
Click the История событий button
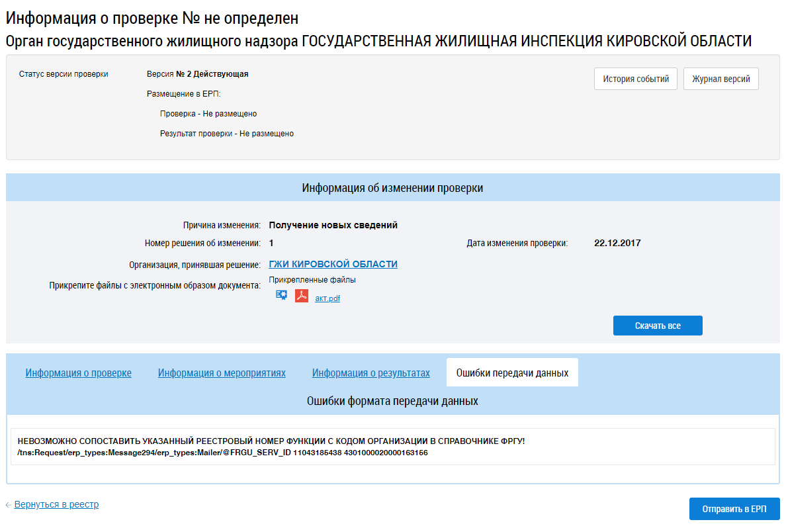[x=636, y=79]
